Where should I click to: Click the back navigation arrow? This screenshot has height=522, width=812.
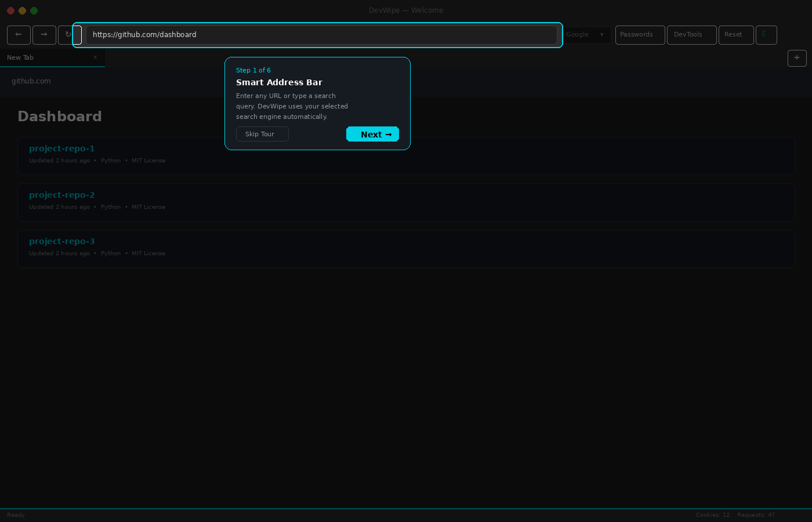(19, 35)
